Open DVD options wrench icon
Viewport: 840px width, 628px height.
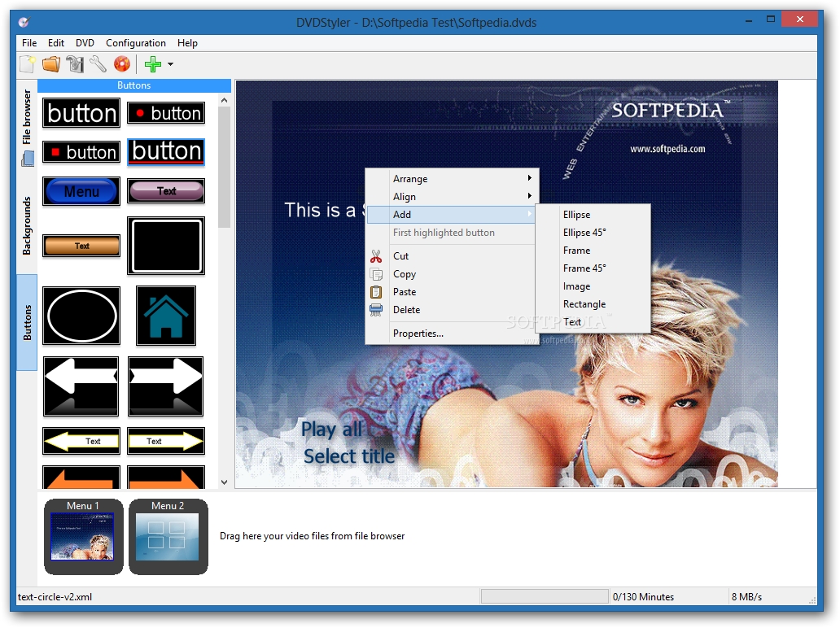(98, 64)
